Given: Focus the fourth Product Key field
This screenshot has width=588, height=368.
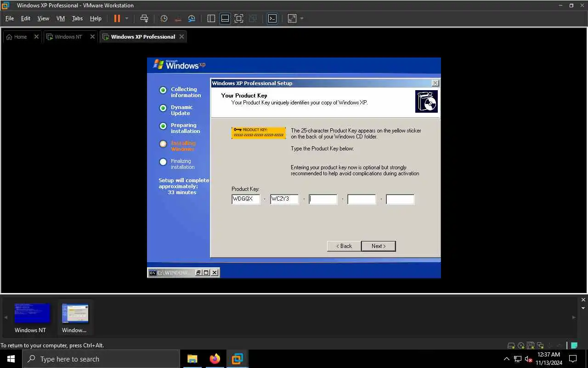Looking at the screenshot, I should tap(362, 199).
